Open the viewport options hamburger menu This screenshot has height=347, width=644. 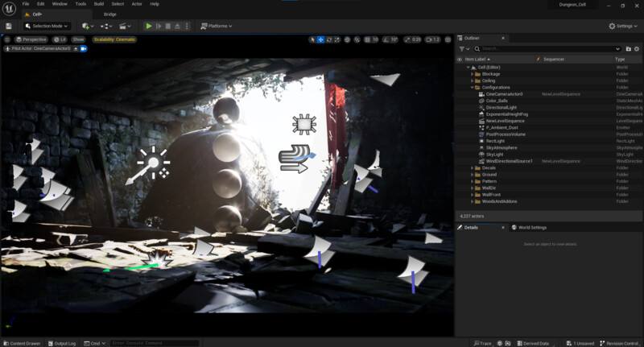(7, 39)
